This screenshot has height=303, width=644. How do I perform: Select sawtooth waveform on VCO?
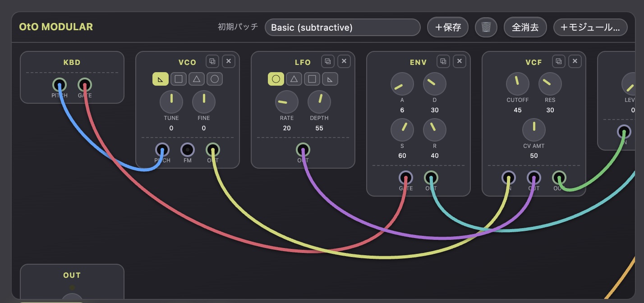(161, 79)
